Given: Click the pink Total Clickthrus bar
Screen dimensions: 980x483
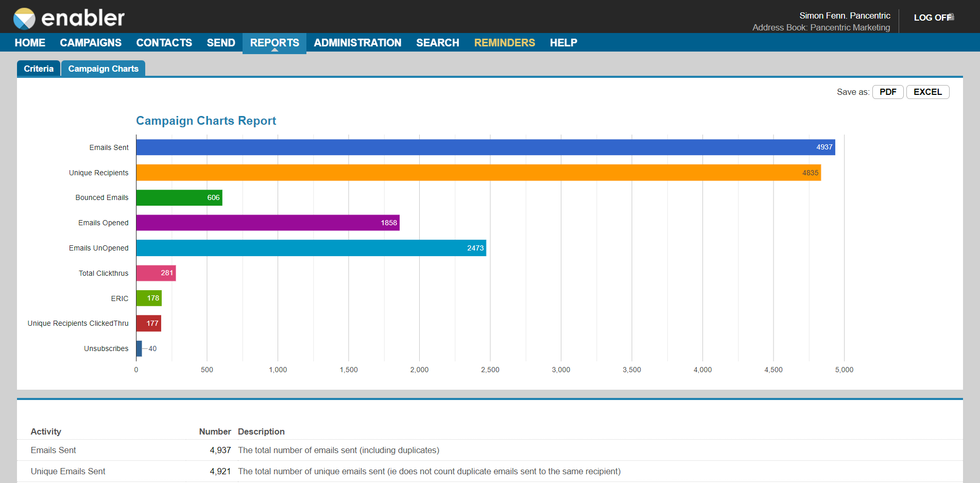Looking at the screenshot, I should [156, 273].
